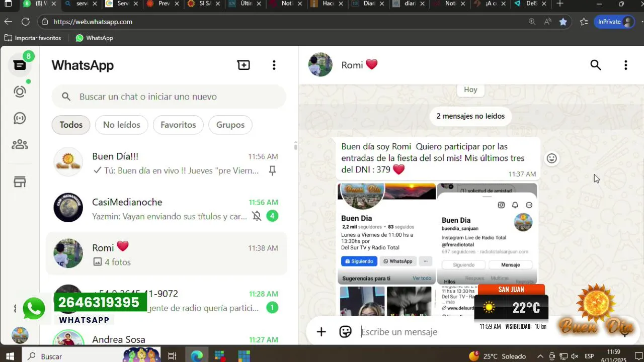Start a new chat with the plus icon

click(x=244, y=65)
